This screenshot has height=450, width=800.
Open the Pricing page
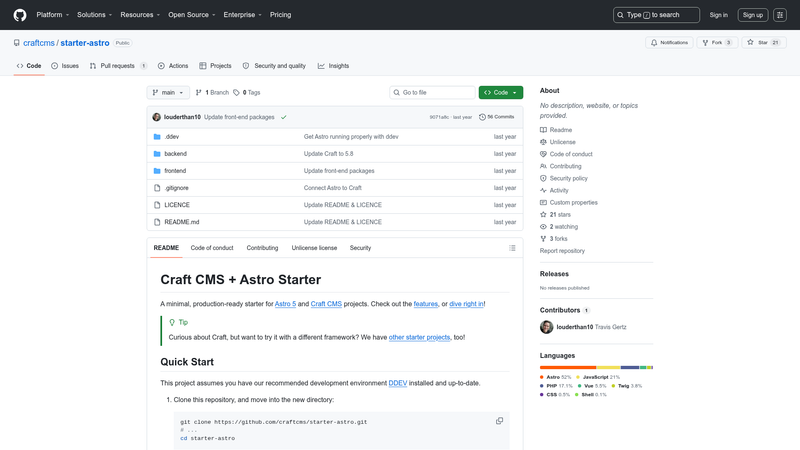click(x=281, y=15)
